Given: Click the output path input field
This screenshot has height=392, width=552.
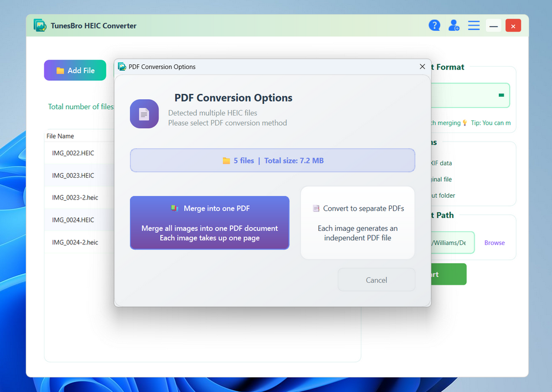Looking at the screenshot, I should pos(453,243).
